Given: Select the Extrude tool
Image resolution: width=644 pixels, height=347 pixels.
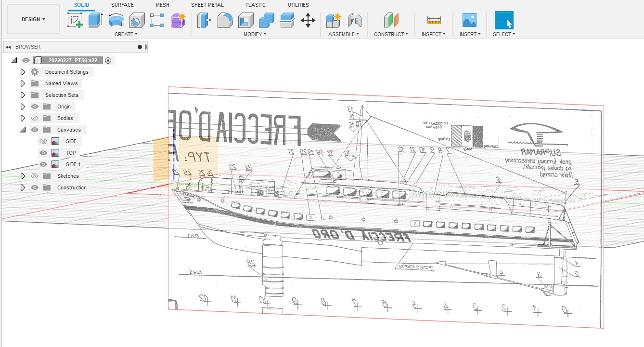Looking at the screenshot, I should point(95,20).
